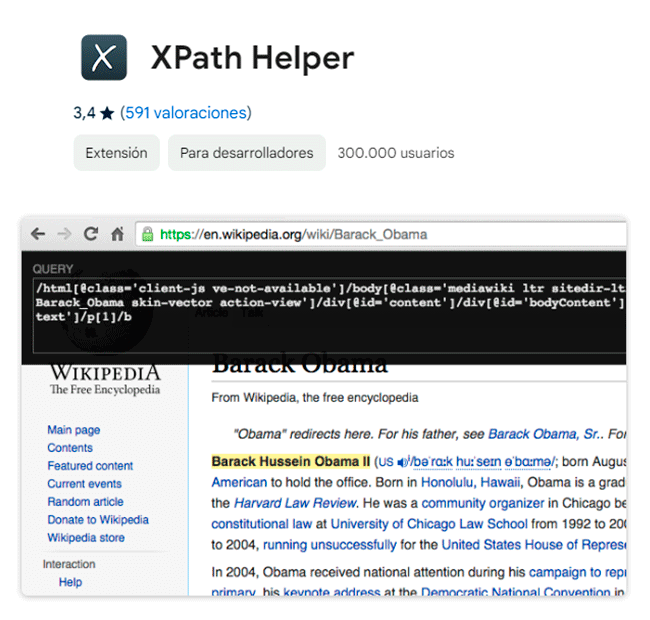This screenshot has width=650, height=620.
Task: Open the Featured content link
Action: (x=90, y=466)
